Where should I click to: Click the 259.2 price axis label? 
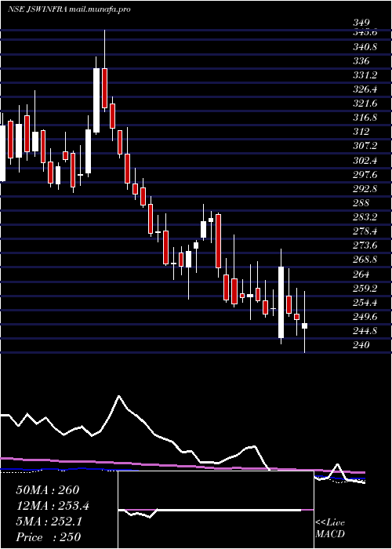click(x=365, y=289)
